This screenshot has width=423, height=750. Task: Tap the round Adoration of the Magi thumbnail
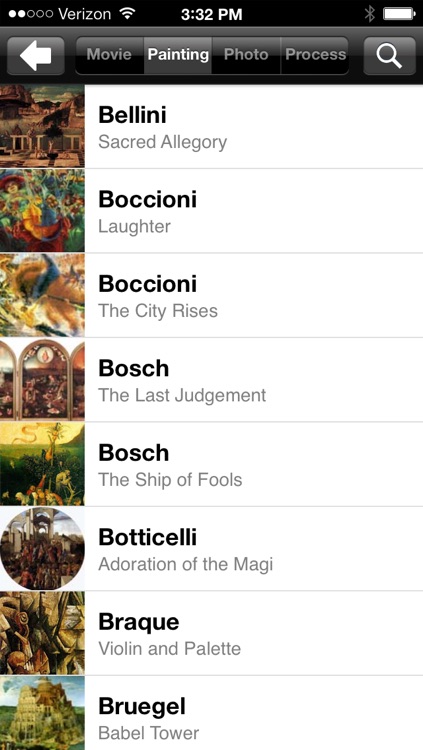click(x=42, y=549)
